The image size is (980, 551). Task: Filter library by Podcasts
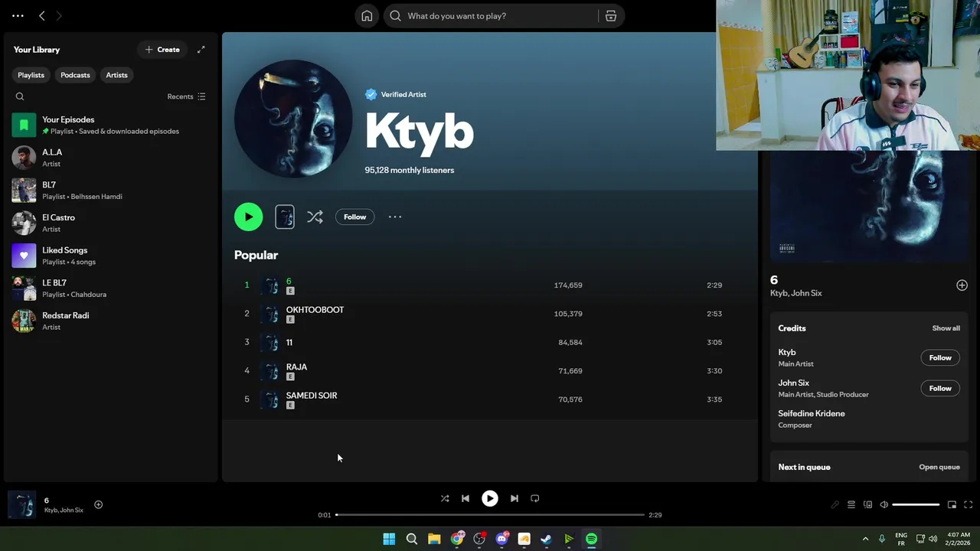point(75,75)
